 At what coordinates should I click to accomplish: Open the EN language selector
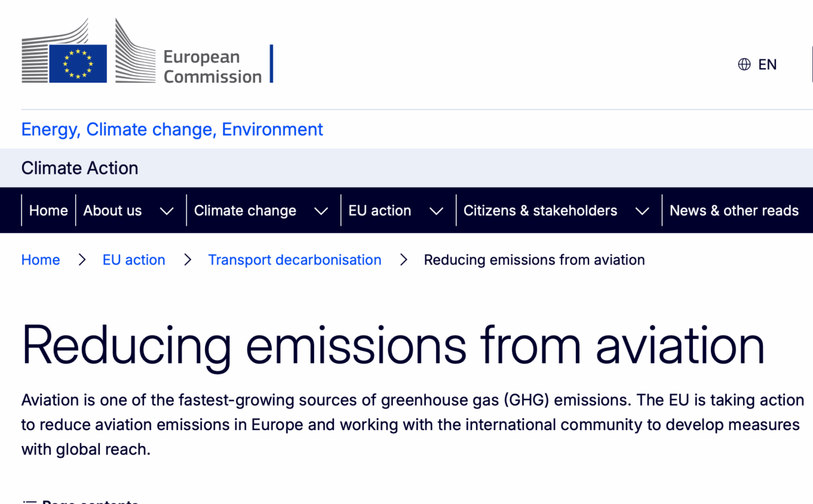click(767, 64)
